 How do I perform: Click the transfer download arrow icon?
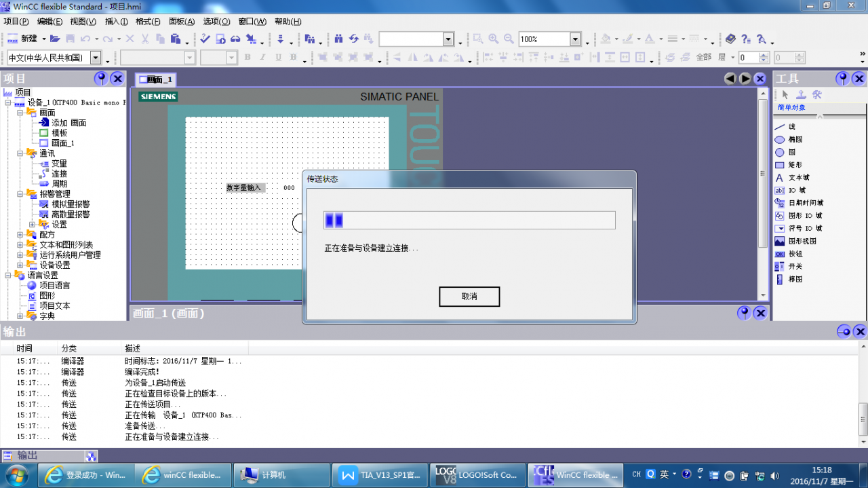click(x=280, y=39)
